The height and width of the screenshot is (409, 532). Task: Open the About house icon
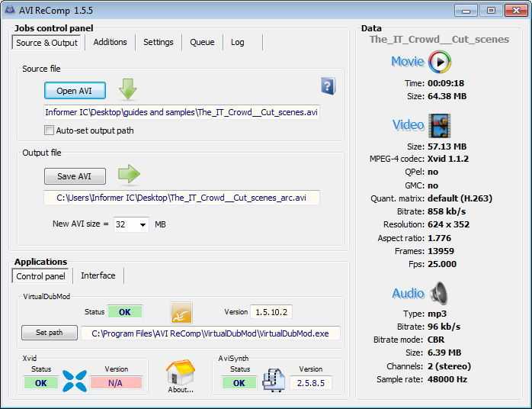[181, 374]
